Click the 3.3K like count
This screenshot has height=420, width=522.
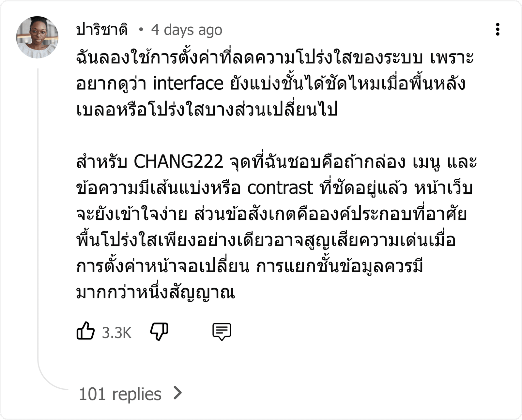coord(116,333)
